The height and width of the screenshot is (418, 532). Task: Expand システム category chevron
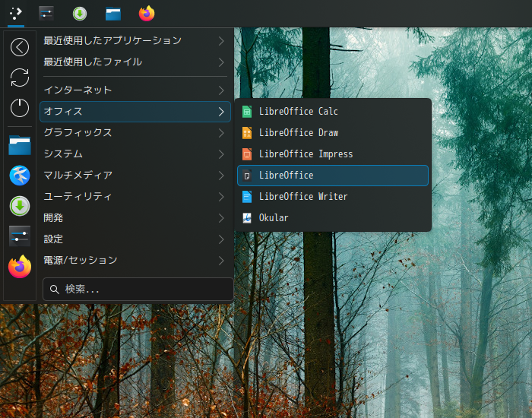pos(221,154)
